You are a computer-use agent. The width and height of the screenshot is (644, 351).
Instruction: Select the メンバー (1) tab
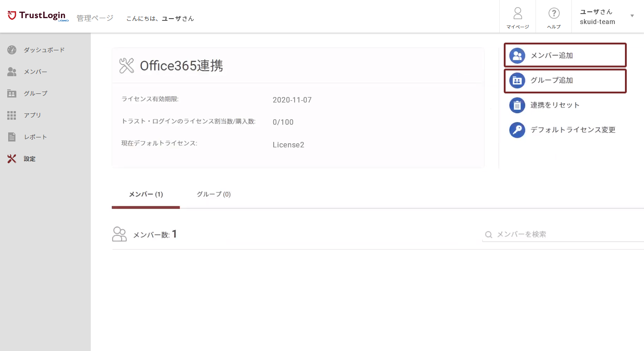pyautogui.click(x=145, y=194)
